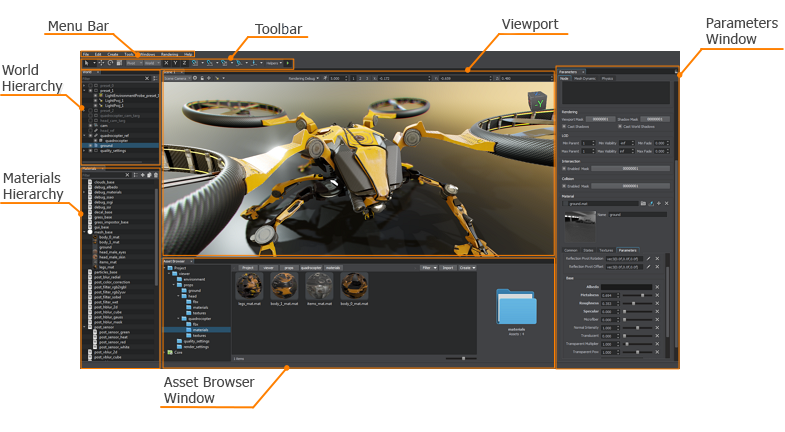
Task: Click the Z axis constraint button
Action: click(x=185, y=63)
